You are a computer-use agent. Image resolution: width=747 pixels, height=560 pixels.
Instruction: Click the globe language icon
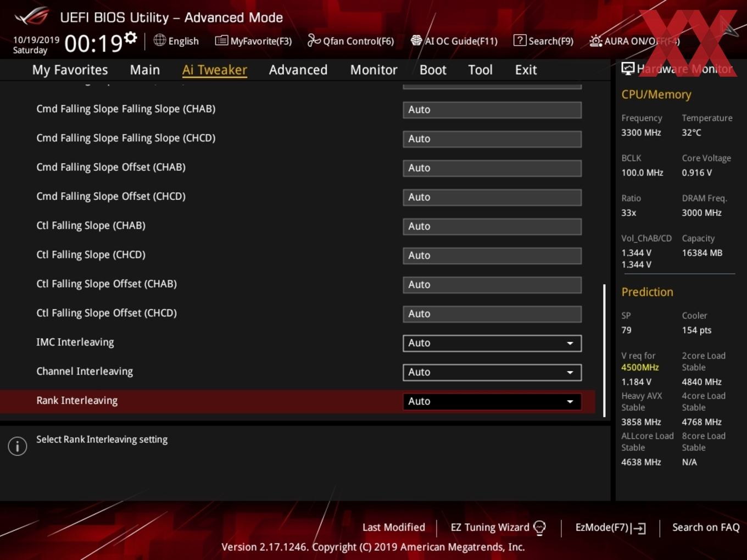(x=159, y=40)
